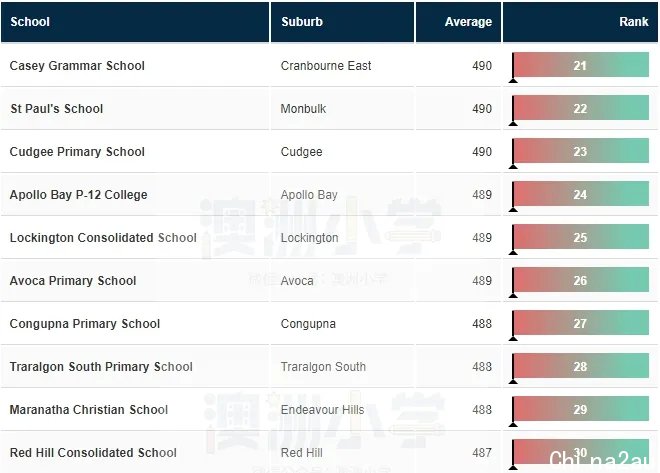This screenshot has height=473, width=660.
Task: Click marker triangle under rank 25 bar
Action: click(x=513, y=252)
